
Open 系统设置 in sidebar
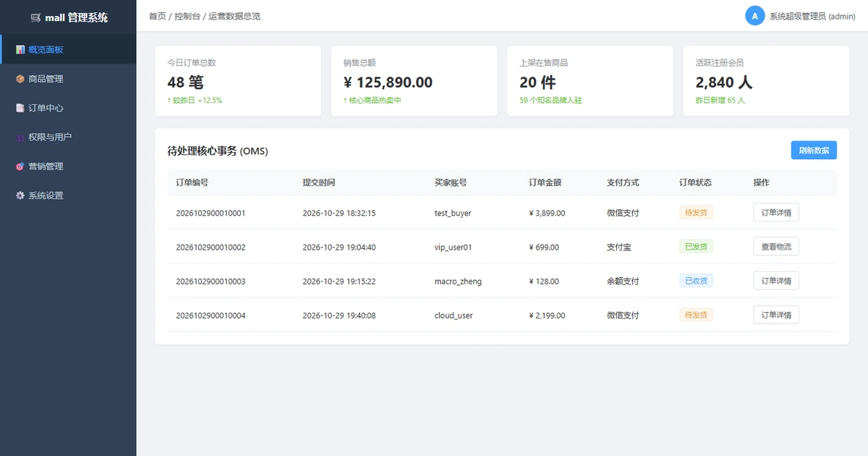pyautogui.click(x=68, y=195)
